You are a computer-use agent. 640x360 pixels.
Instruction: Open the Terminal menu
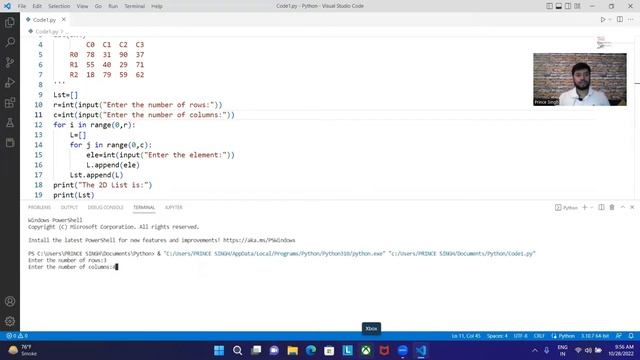point(134,6)
